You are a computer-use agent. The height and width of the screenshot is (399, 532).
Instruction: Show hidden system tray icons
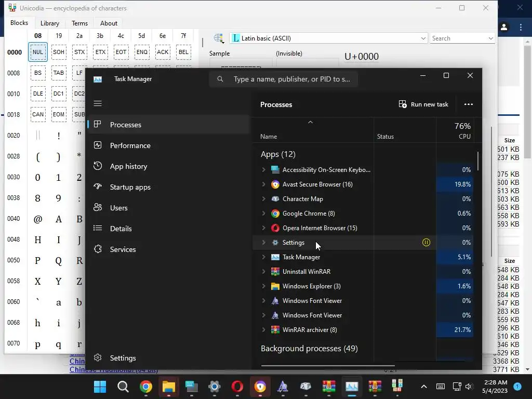[x=424, y=387]
